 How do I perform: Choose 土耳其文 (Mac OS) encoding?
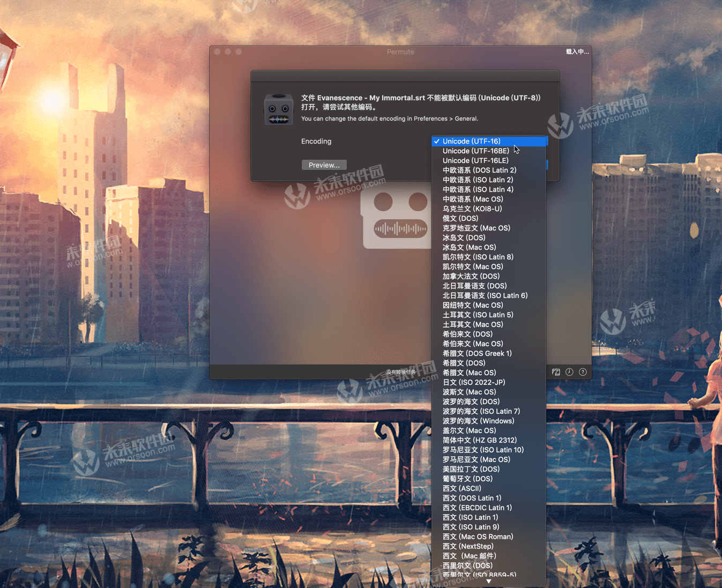(489, 325)
